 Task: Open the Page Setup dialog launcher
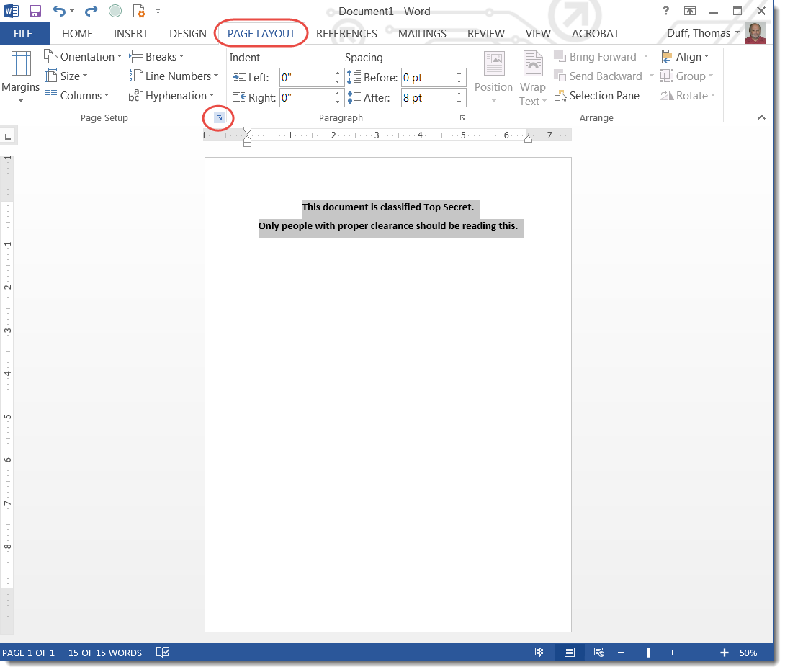[x=218, y=117]
